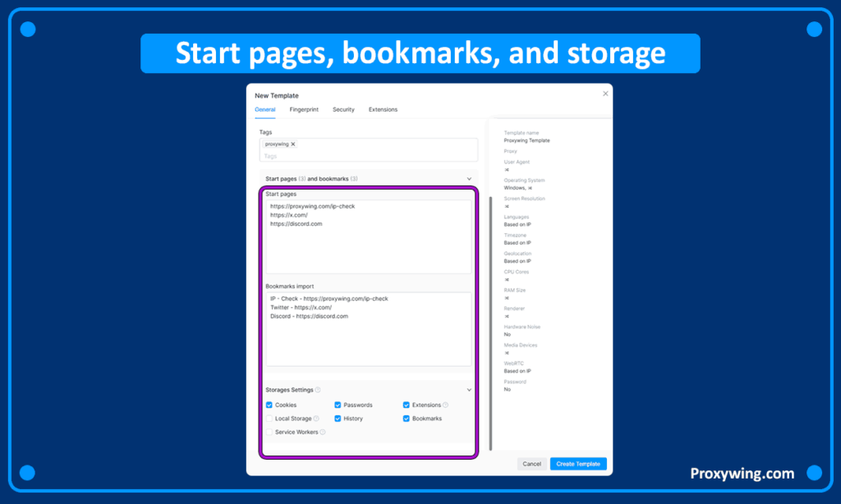Remove the proxywing tag with its X icon
The height and width of the screenshot is (504, 841).
tap(293, 144)
